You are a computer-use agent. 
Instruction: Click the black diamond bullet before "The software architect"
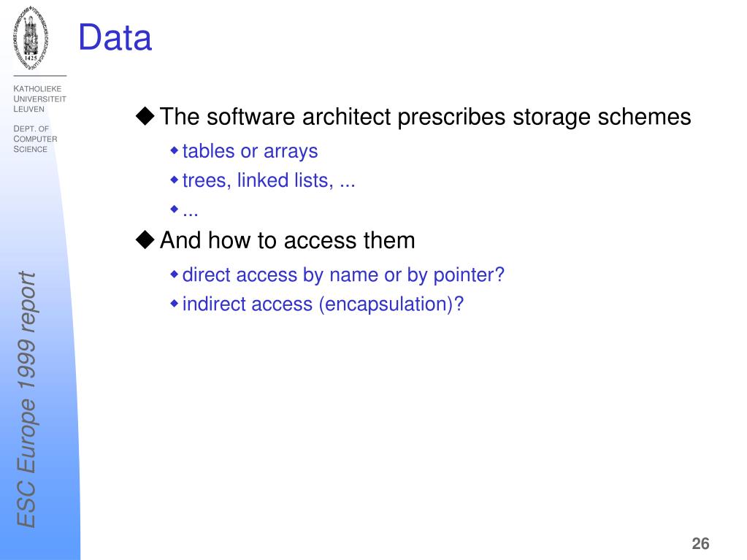point(145,115)
